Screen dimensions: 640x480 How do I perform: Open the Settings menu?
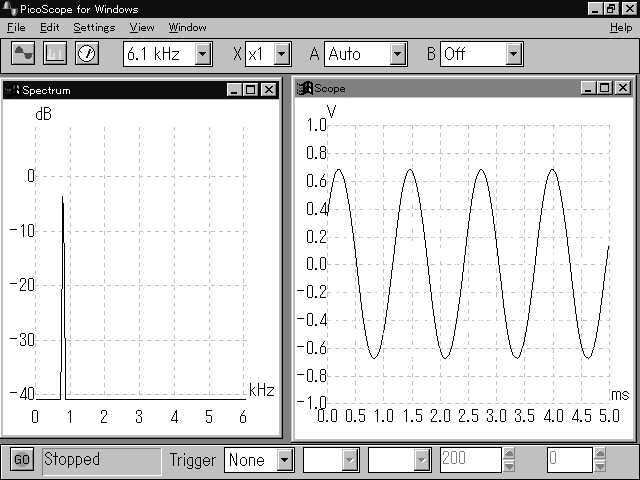[94, 27]
